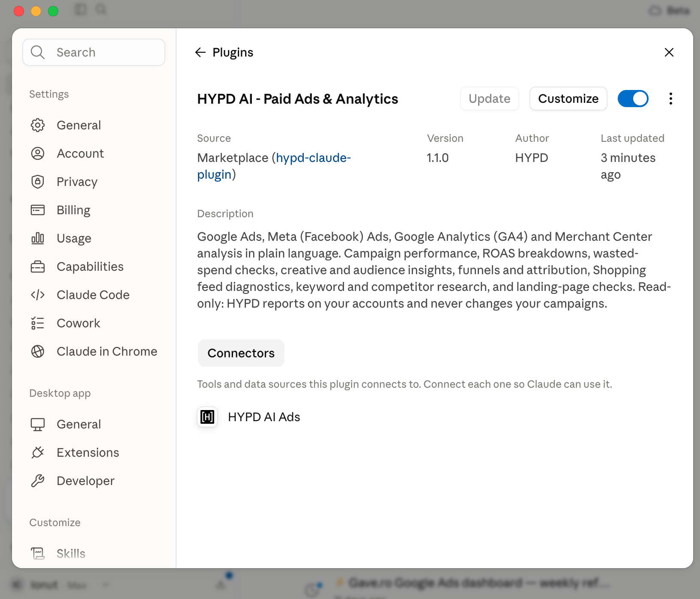Open the Billing menu item
Image resolution: width=700 pixels, height=599 pixels.
[74, 210]
